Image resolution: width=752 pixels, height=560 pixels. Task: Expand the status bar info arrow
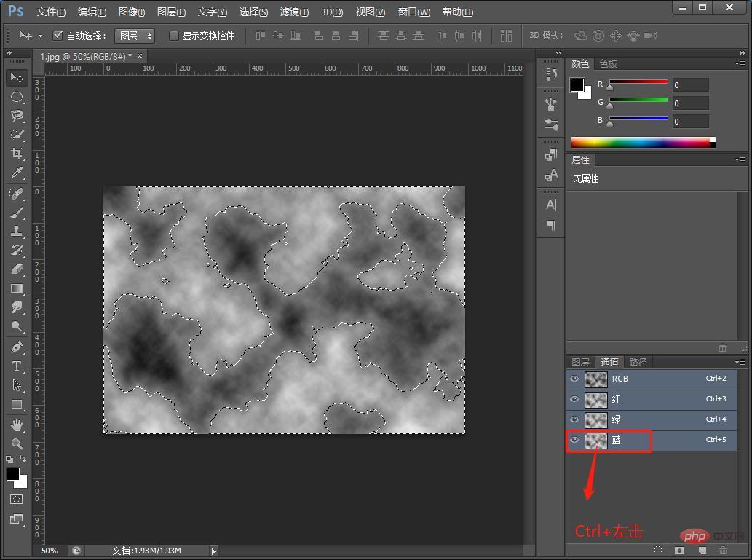[x=214, y=551]
